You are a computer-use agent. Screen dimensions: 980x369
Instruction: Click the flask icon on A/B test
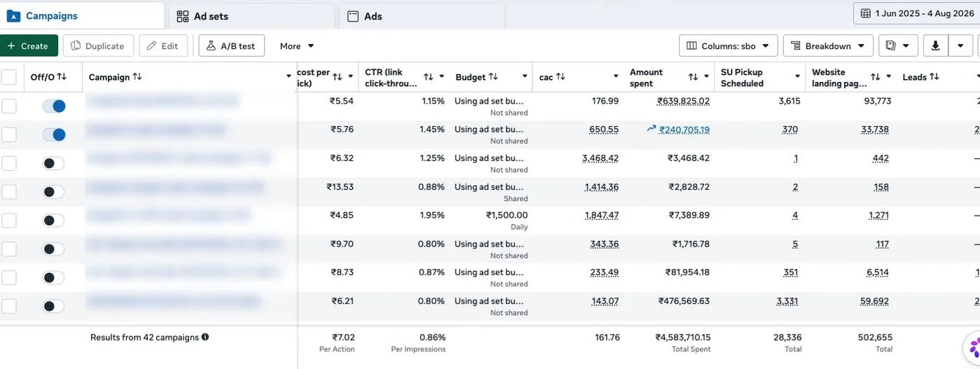click(x=211, y=46)
